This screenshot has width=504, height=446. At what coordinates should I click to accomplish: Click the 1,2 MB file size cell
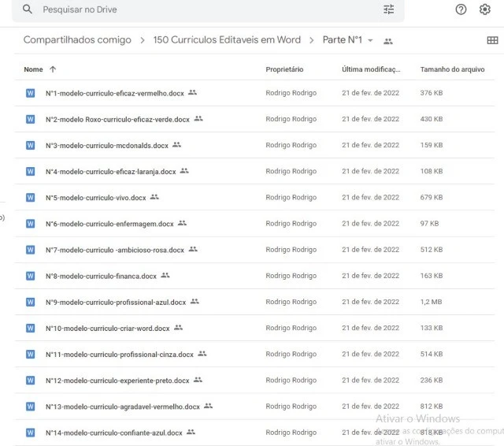pyautogui.click(x=431, y=302)
